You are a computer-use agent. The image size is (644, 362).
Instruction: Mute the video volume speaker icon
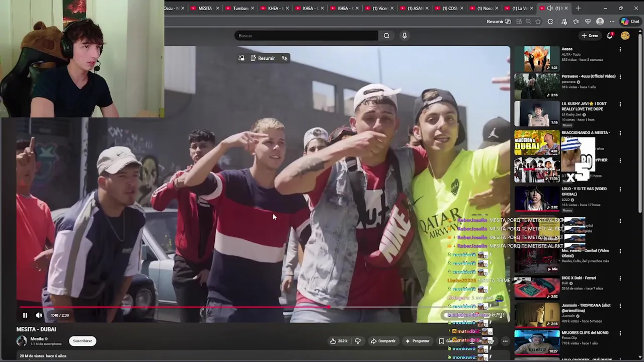pos(39,315)
